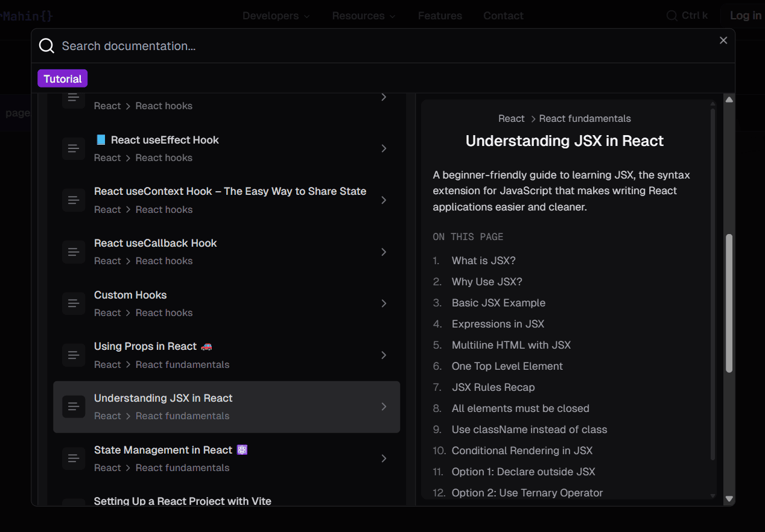The height and width of the screenshot is (532, 765).
Task: Click chevron arrow on Custom Hooks row
Action: coord(384,303)
